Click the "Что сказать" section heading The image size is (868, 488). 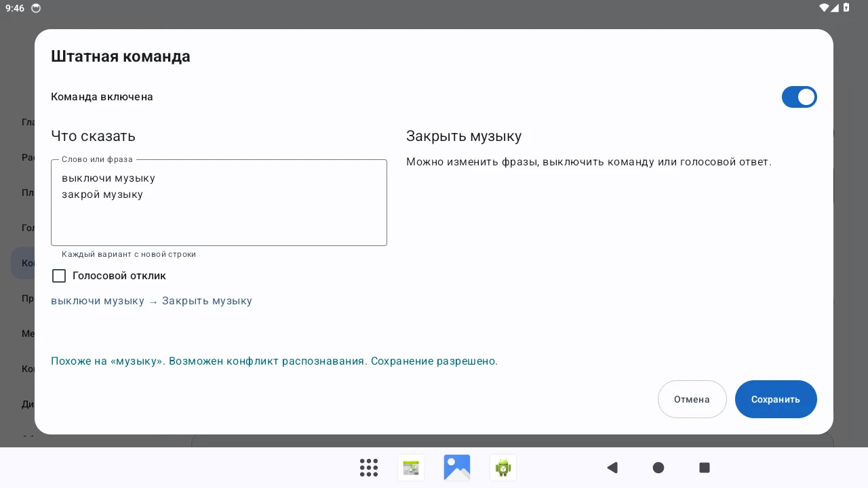click(94, 136)
